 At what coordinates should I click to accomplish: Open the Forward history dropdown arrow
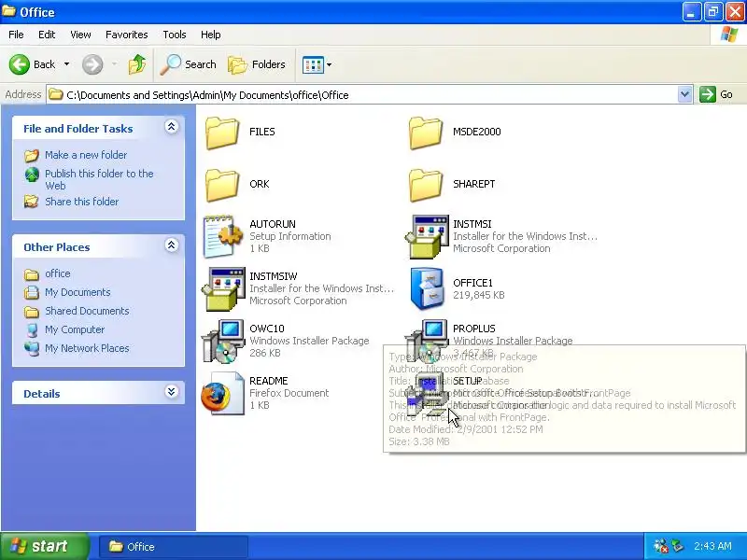[114, 64]
